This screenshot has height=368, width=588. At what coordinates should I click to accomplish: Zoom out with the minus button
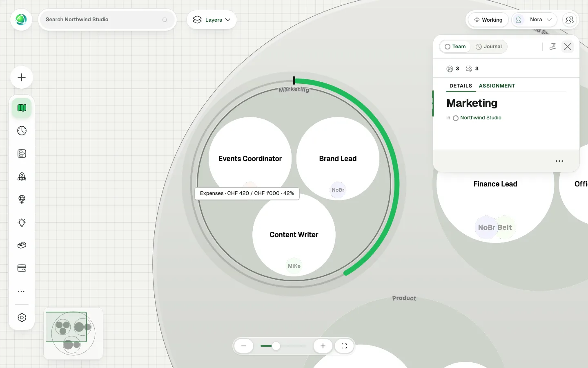244,346
